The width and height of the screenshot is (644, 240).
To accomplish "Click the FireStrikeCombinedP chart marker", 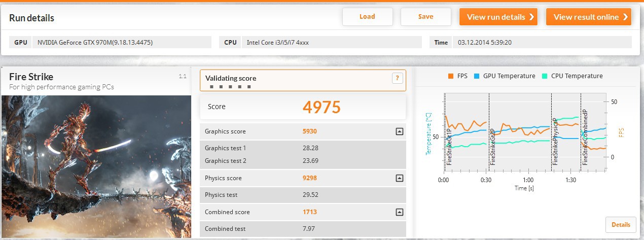I will (x=585, y=136).
